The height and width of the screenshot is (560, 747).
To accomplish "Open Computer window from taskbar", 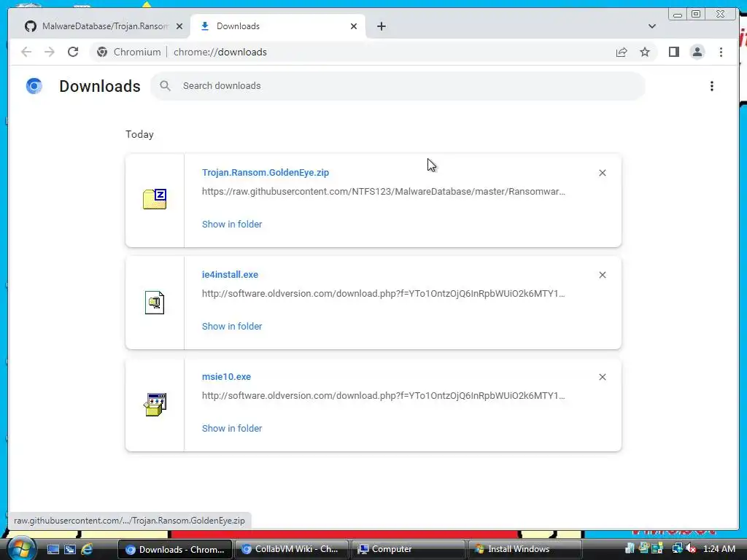I will (x=408, y=549).
